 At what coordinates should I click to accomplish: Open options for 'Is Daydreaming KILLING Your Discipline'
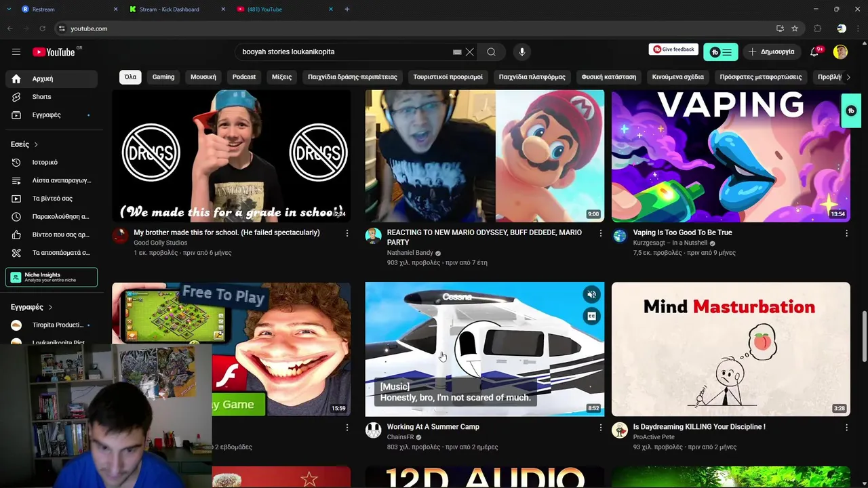coord(846,427)
